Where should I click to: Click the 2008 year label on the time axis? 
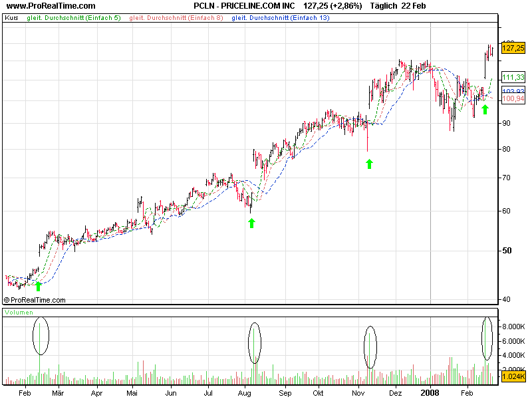(x=430, y=393)
